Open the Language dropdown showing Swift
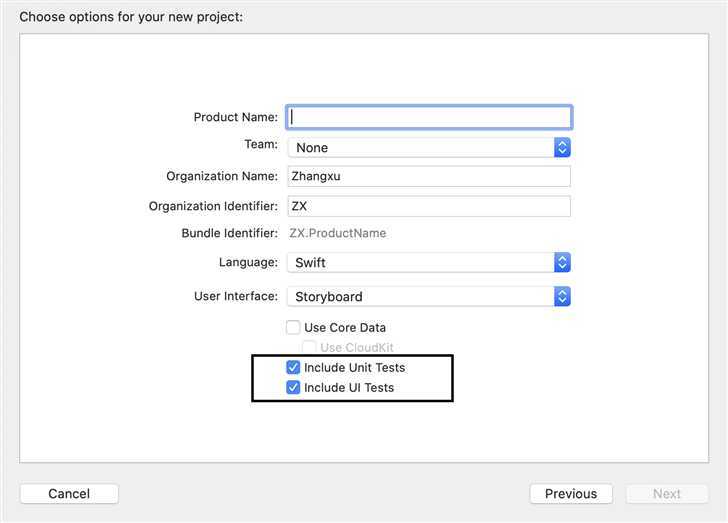Screen dimensions: 728x523 pyautogui.click(x=421, y=262)
